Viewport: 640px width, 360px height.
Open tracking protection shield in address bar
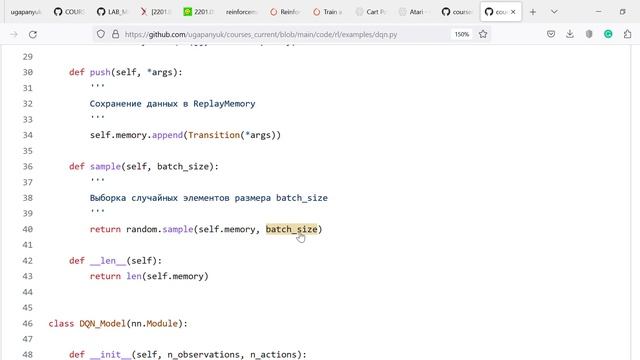pyautogui.click(x=101, y=34)
